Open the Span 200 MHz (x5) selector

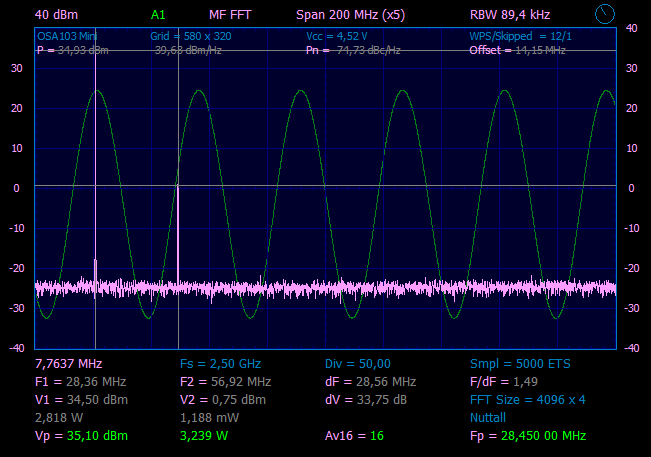pyautogui.click(x=350, y=15)
